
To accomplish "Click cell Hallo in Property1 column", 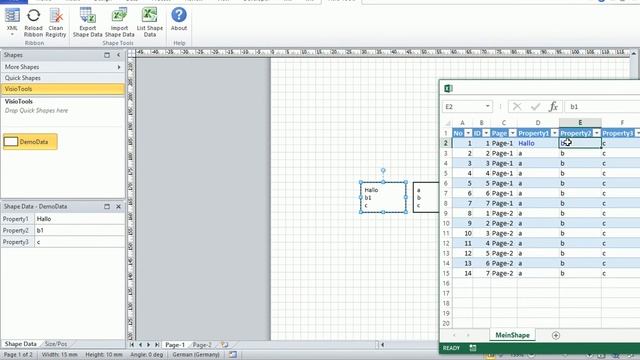I will coord(538,143).
